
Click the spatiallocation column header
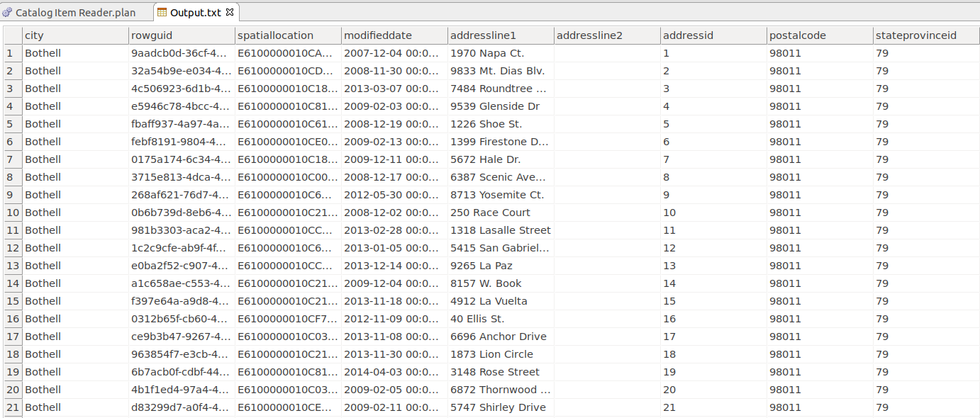coord(275,35)
